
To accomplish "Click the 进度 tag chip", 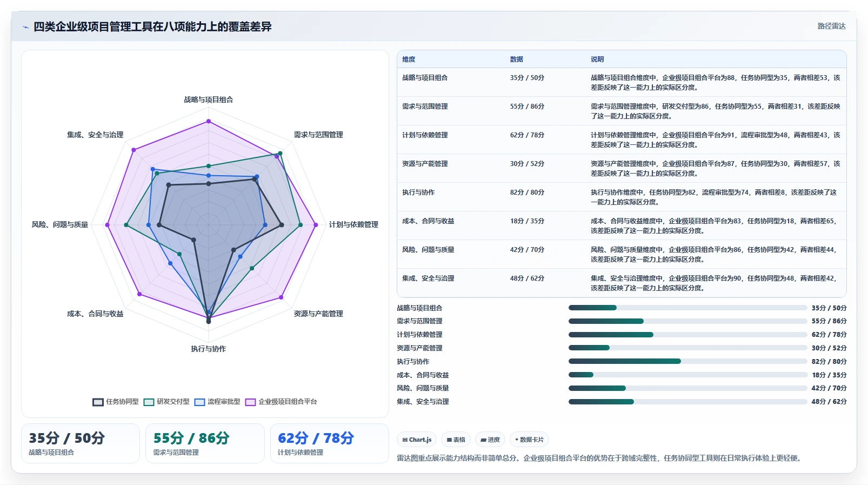I will pyautogui.click(x=490, y=440).
